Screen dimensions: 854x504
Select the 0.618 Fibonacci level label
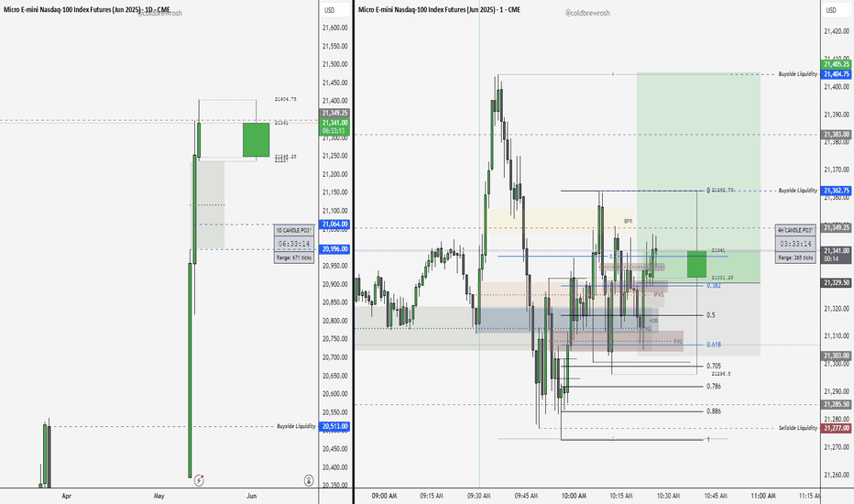(714, 345)
